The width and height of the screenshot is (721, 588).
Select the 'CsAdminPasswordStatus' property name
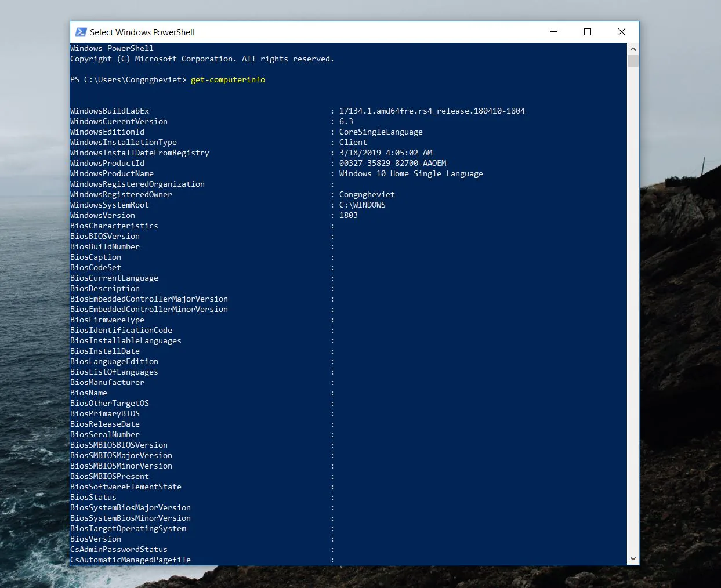point(119,550)
